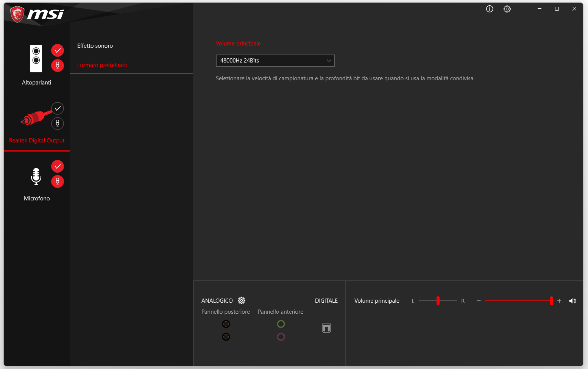Click the Altoparlanti label
The width and height of the screenshot is (588, 369).
36,83
